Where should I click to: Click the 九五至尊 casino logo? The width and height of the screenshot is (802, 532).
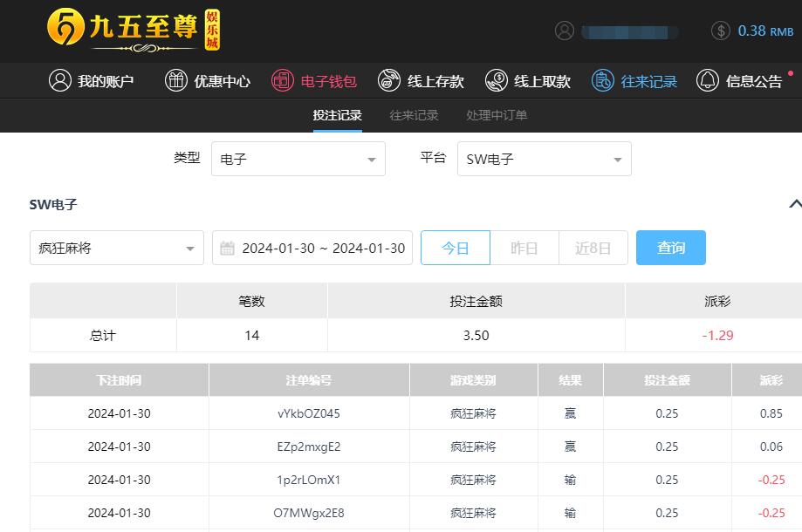coord(134,30)
